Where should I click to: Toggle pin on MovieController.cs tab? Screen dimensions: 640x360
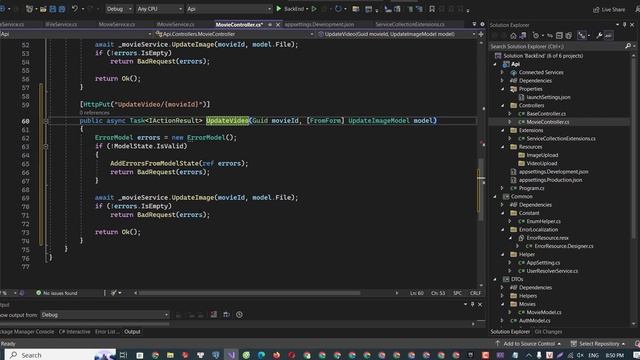[x=270, y=24]
